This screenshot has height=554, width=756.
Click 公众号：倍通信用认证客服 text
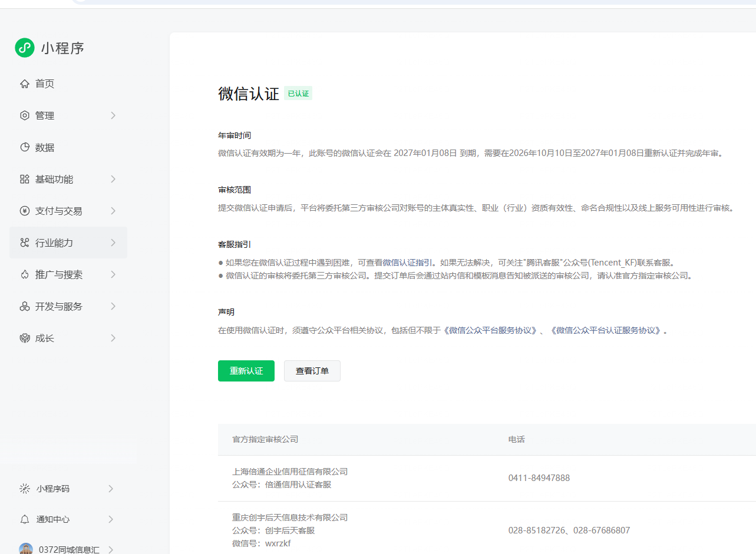[x=282, y=485]
